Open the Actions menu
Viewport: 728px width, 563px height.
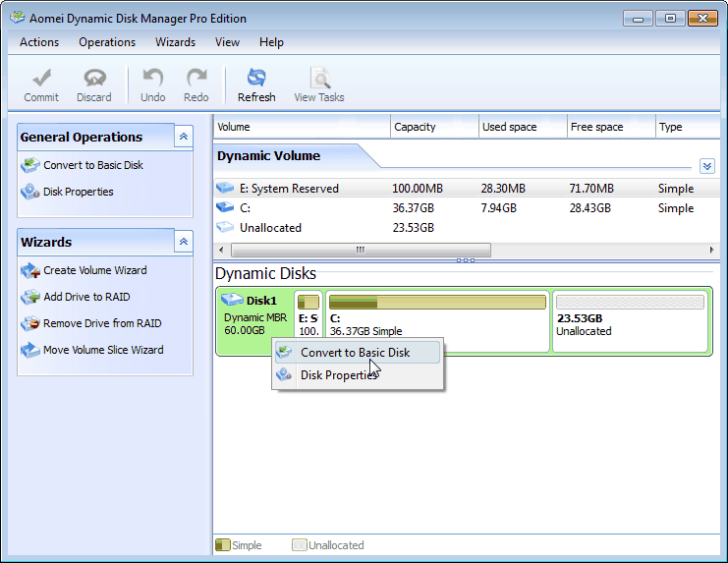[x=39, y=42]
